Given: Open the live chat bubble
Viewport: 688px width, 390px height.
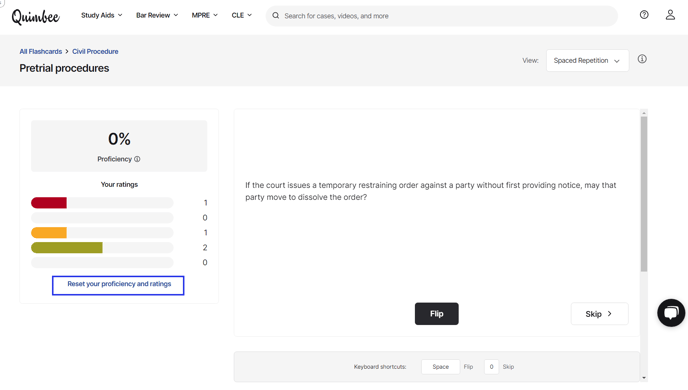Looking at the screenshot, I should pyautogui.click(x=671, y=313).
